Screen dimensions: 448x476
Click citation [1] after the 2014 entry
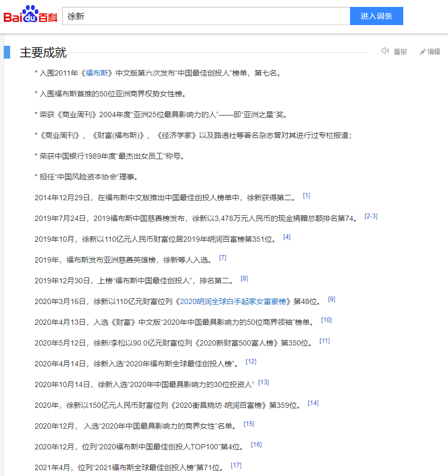point(306,195)
